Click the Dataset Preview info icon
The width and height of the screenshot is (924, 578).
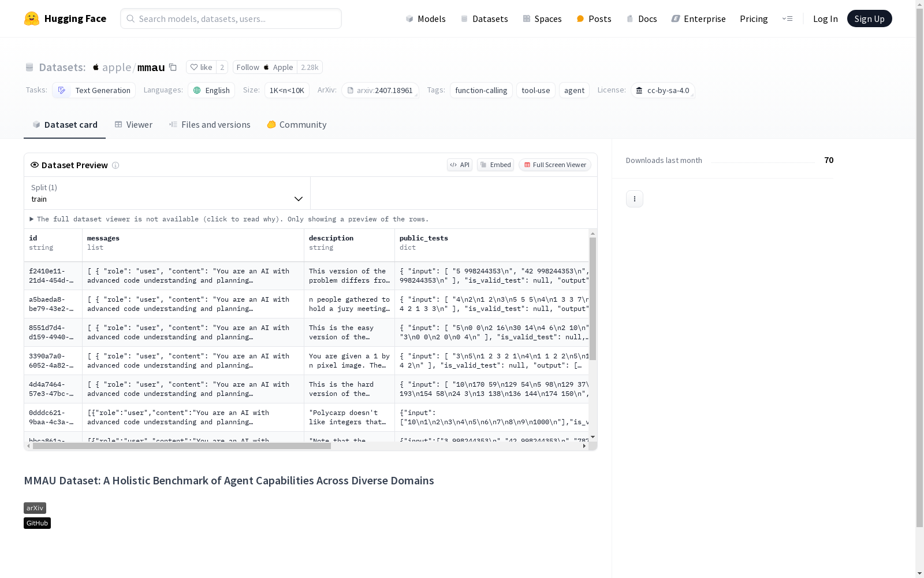115,165
